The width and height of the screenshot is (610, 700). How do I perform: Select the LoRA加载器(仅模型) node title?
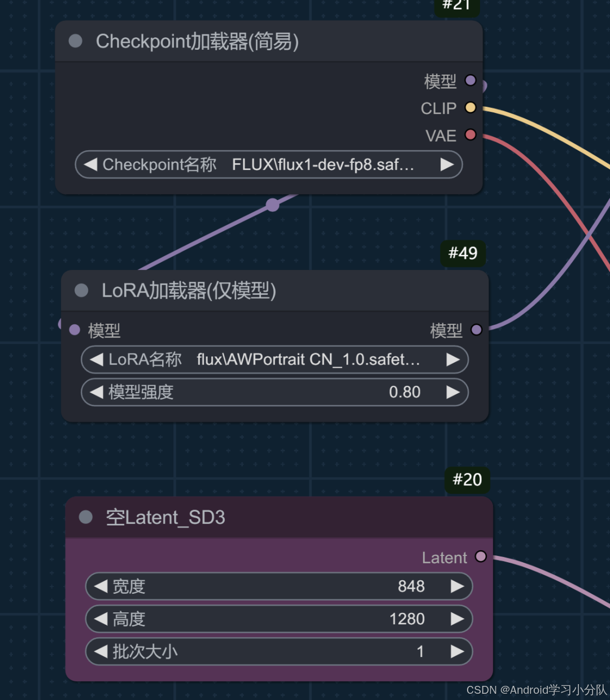click(189, 290)
